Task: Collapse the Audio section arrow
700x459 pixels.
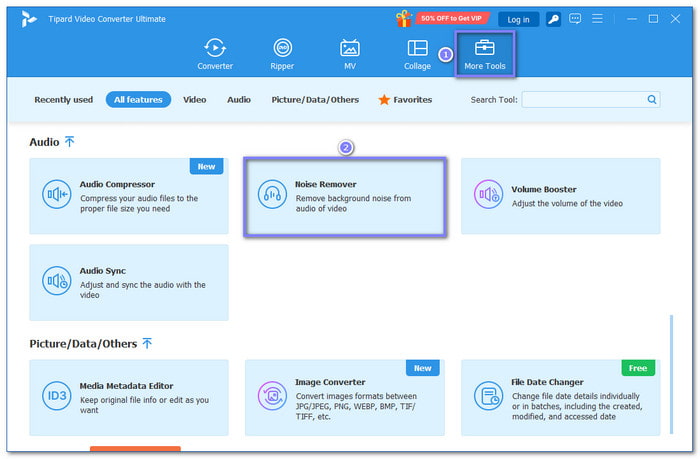Action: pyautogui.click(x=70, y=142)
